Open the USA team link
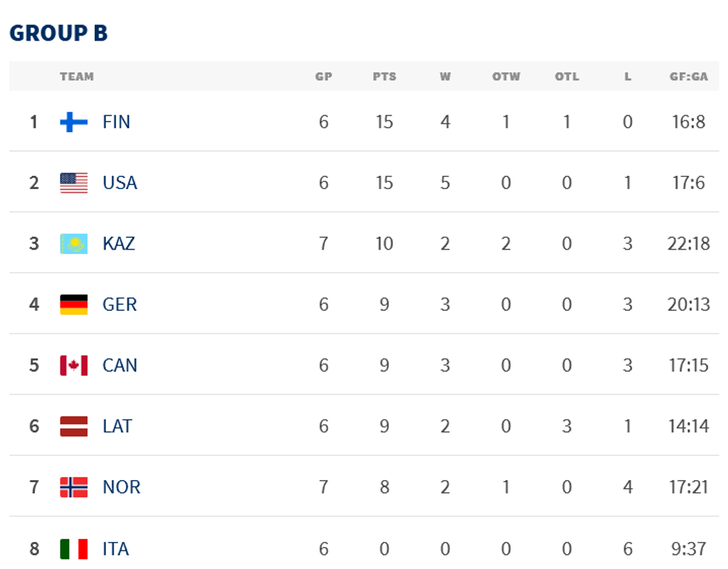Screen dimensions: 728x569 119,183
